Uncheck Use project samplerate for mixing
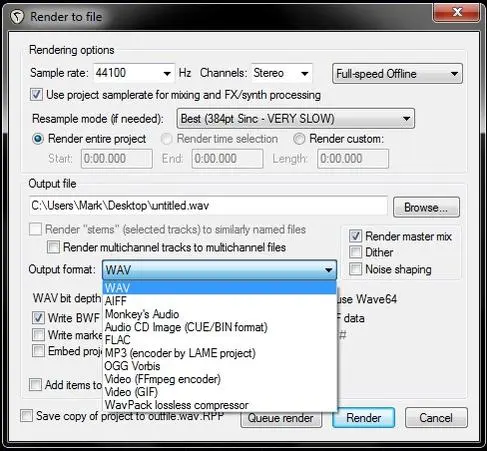This screenshot has height=451, width=487. click(x=36, y=95)
